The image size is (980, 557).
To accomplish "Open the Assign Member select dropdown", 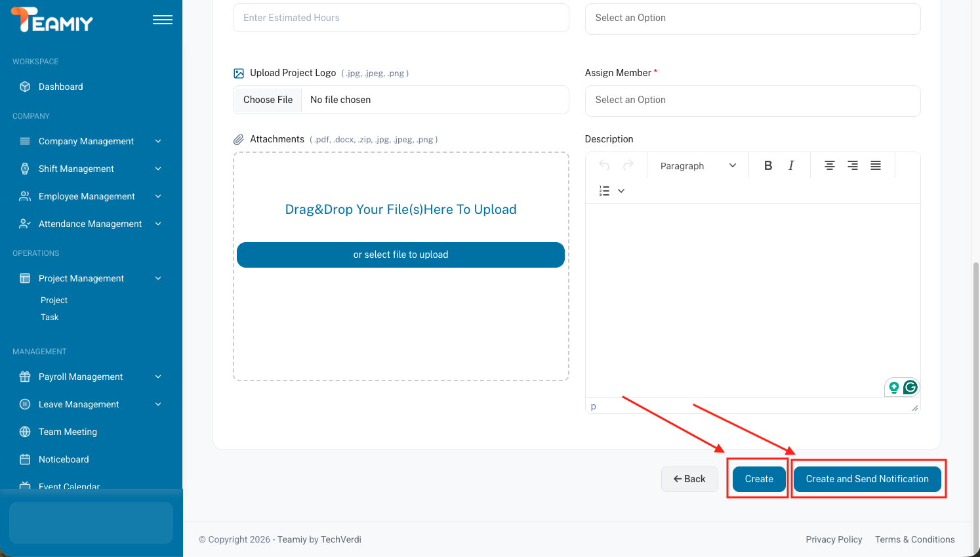I will click(752, 100).
